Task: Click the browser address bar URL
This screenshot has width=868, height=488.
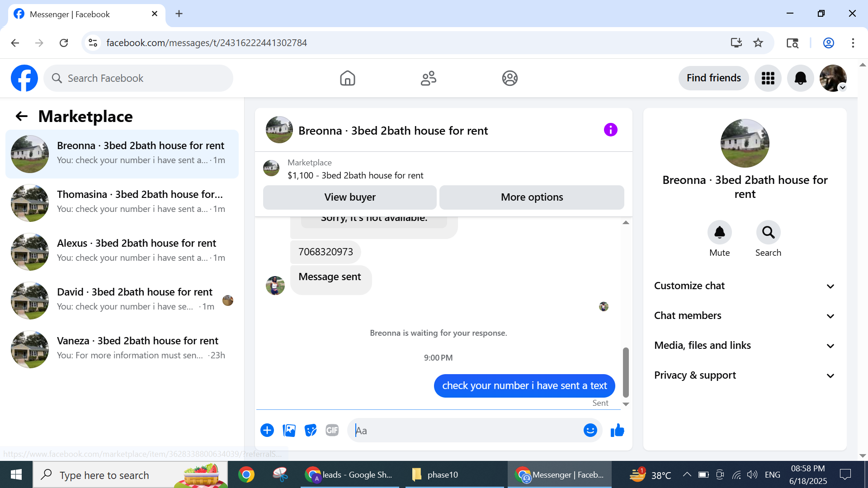Action: (x=207, y=43)
